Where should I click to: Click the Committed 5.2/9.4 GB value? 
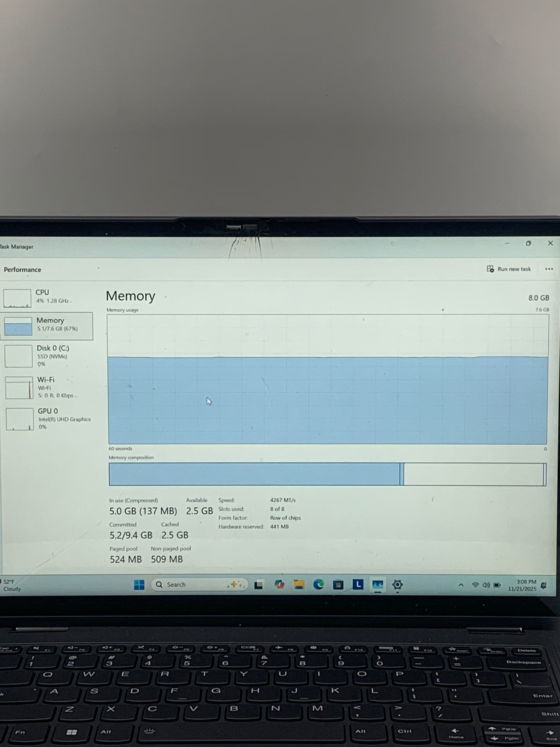(x=131, y=535)
